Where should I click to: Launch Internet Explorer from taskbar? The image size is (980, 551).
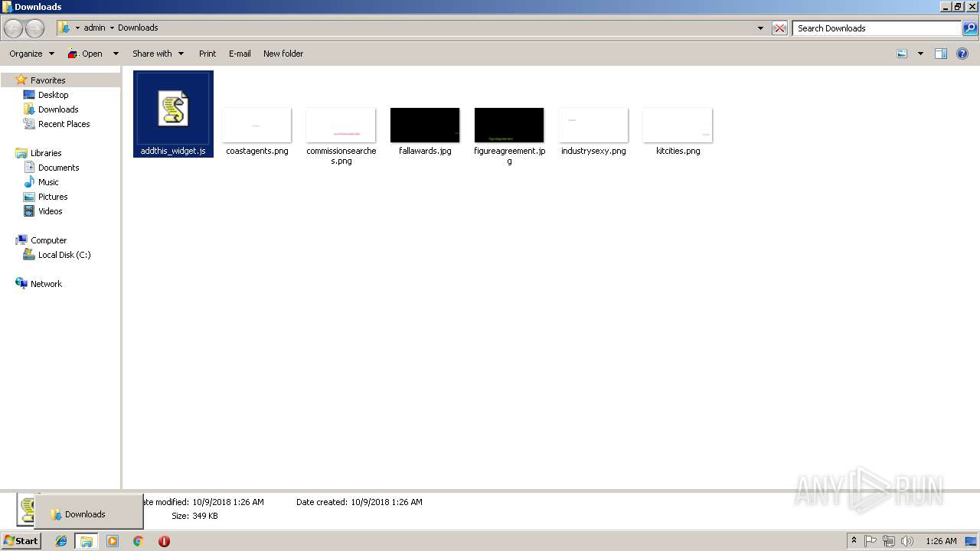[61, 541]
